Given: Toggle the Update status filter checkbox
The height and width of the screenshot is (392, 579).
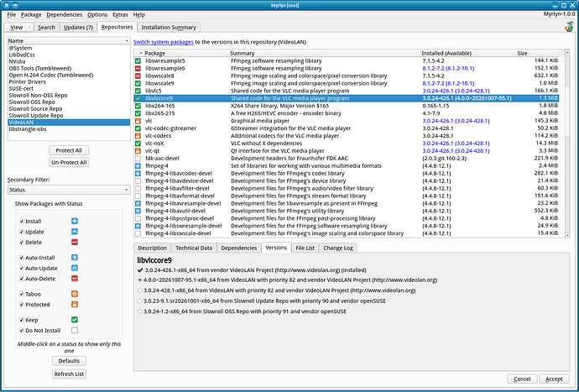Looking at the screenshot, I should (x=22, y=232).
